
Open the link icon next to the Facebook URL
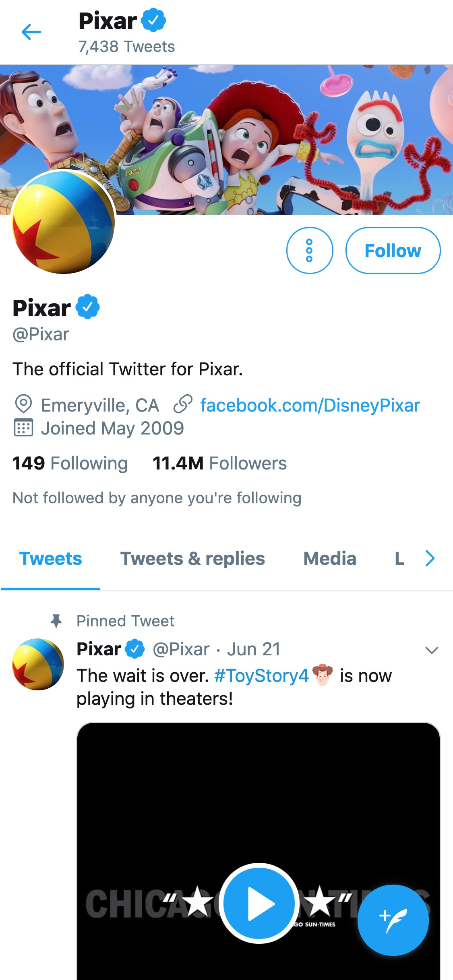pos(183,405)
